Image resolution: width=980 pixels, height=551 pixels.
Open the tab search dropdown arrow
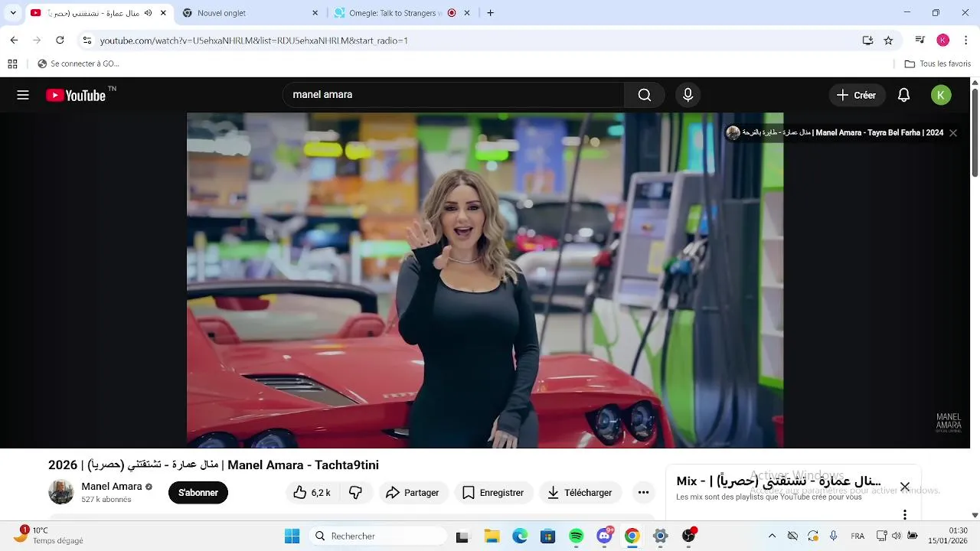13,13
